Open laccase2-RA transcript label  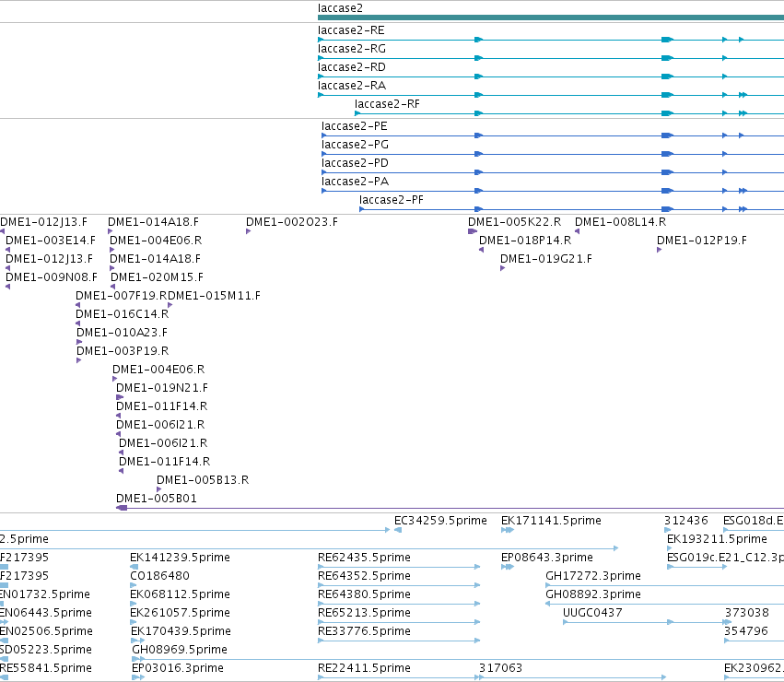(352, 86)
